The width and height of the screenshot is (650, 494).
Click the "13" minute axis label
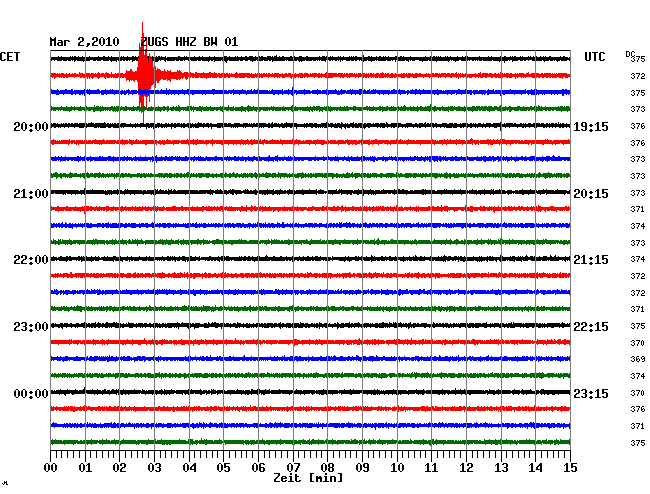tap(501, 467)
